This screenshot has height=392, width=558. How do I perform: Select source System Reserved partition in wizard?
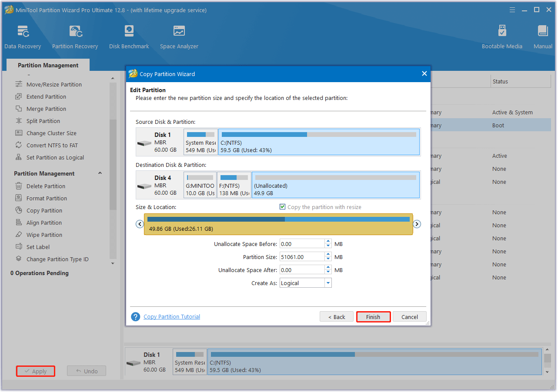pos(200,142)
